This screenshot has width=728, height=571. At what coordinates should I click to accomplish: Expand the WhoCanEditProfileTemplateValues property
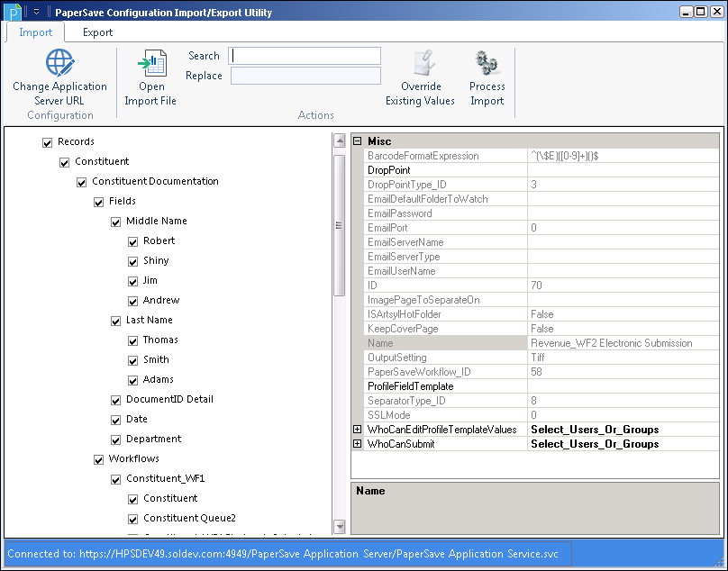[x=357, y=430]
